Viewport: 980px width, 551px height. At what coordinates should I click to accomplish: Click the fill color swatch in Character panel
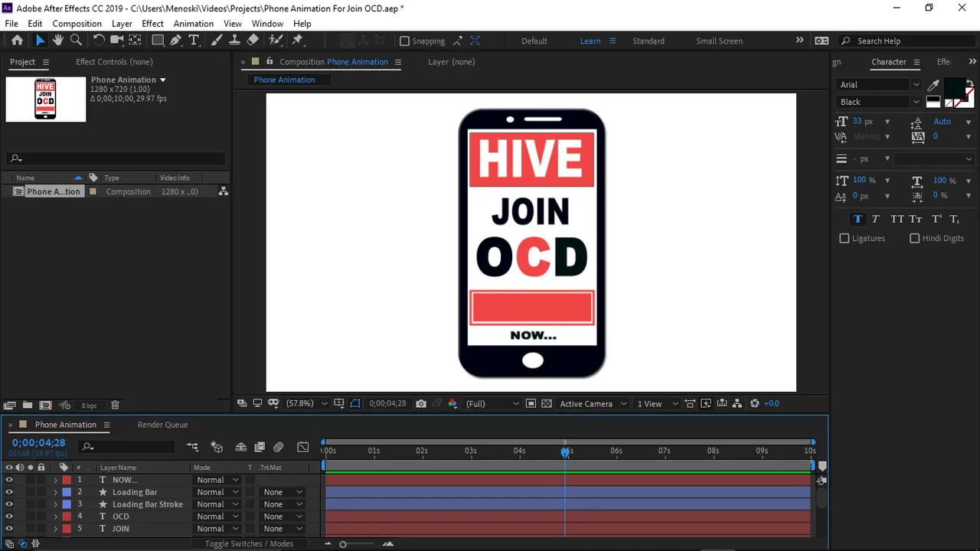(x=954, y=86)
